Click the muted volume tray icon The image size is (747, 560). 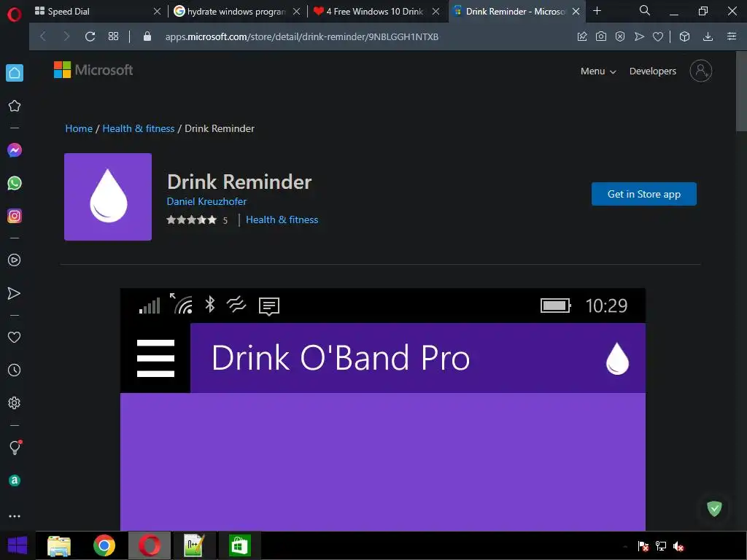[x=678, y=546]
